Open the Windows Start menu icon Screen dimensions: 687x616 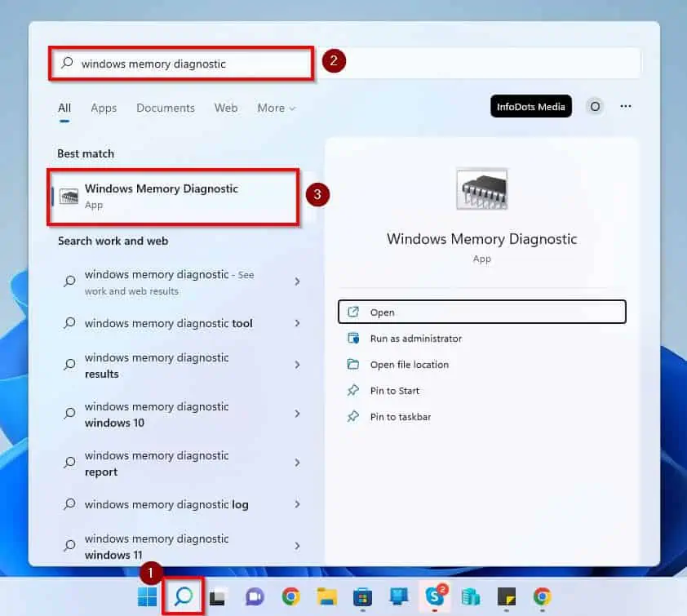point(147,596)
